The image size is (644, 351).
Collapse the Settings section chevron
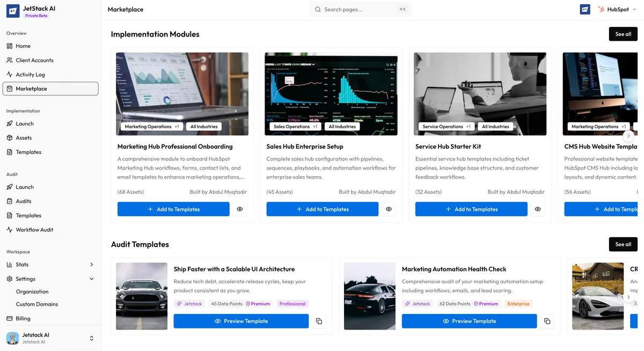pyautogui.click(x=91, y=279)
